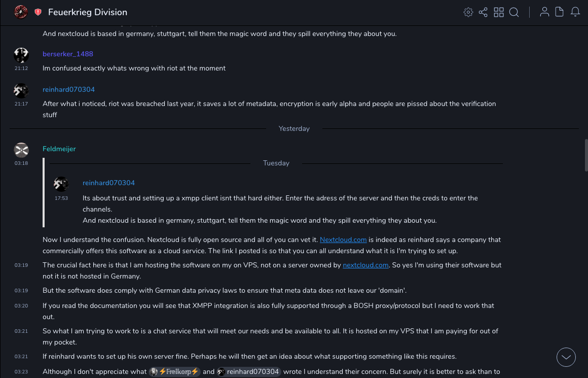Show the room members list icon

[544, 12]
